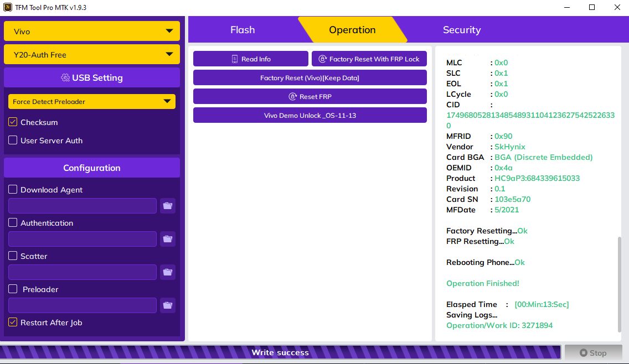Click the 'FRP Resetting...Ok' log line

(x=480, y=241)
